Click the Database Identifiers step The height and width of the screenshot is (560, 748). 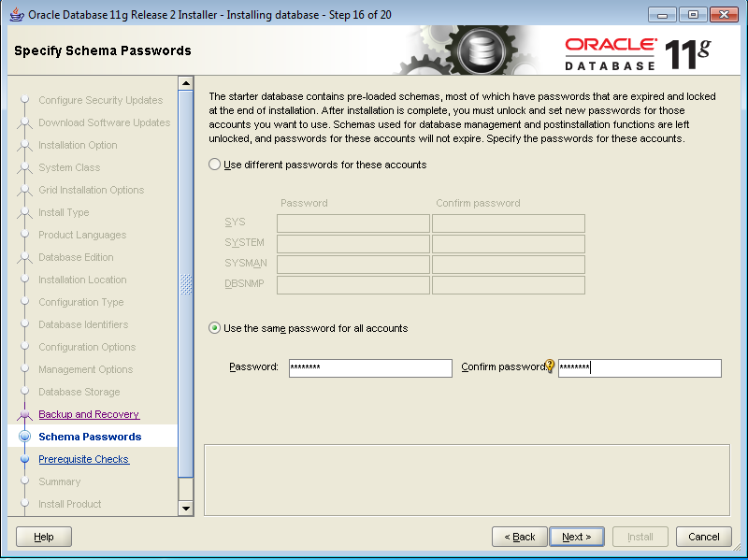click(x=83, y=324)
